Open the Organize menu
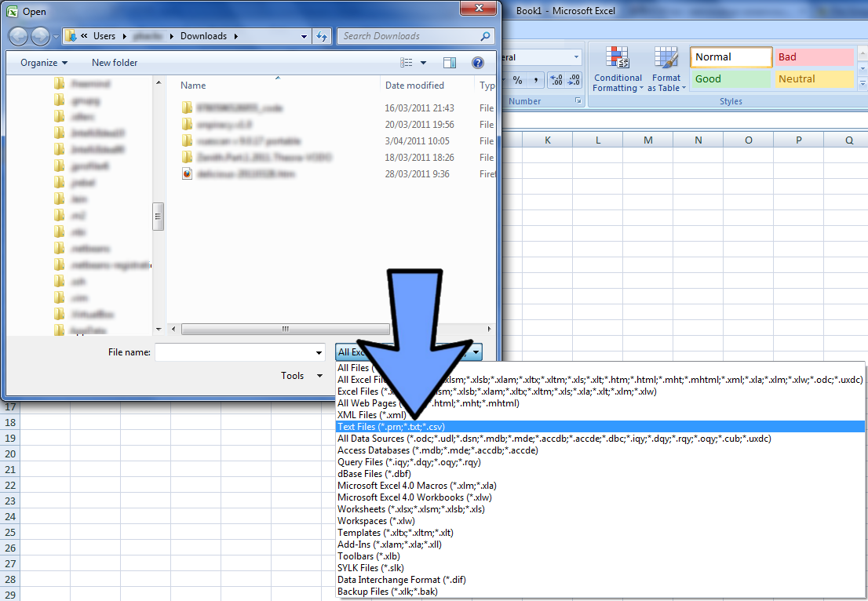The height and width of the screenshot is (601, 868). 44,63
